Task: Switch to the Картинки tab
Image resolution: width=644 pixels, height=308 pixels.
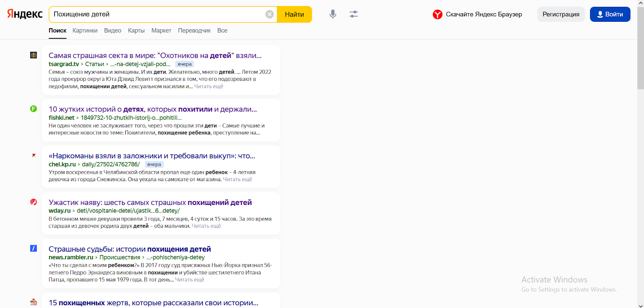Action: tap(85, 31)
